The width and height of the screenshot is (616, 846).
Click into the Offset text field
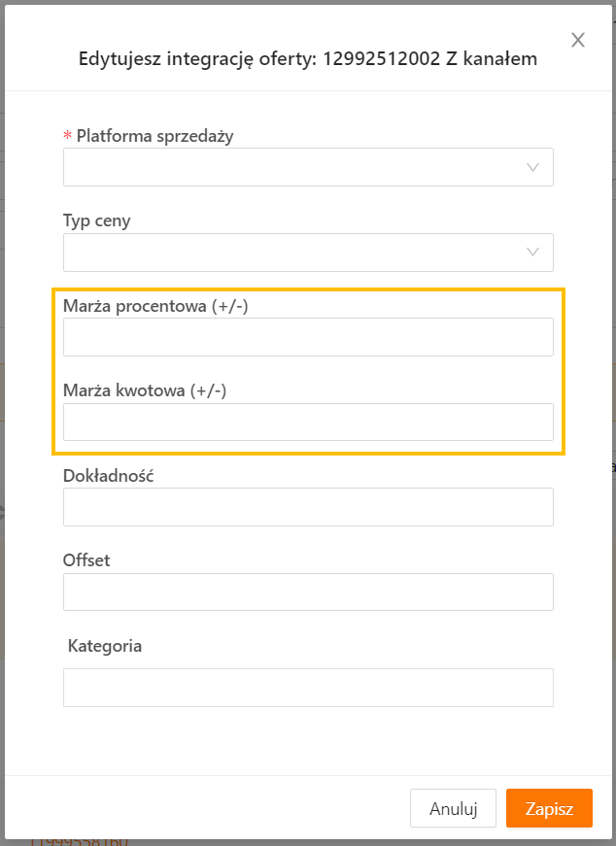[x=308, y=592]
